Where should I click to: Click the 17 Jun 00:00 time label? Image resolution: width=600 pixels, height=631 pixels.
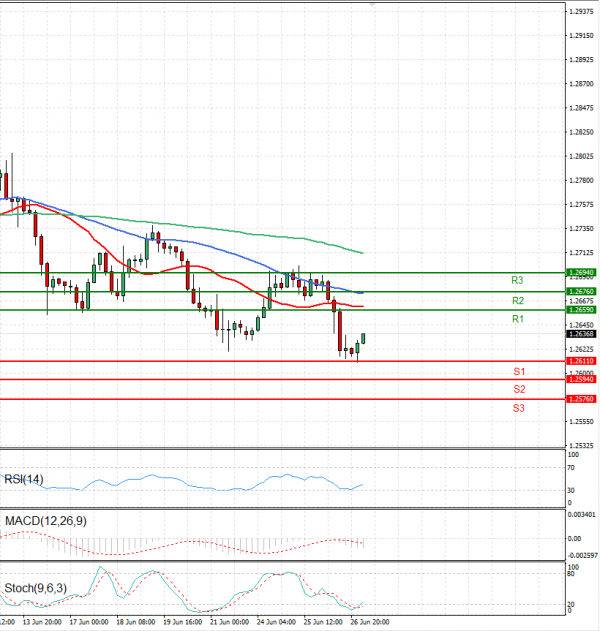pyautogui.click(x=89, y=622)
